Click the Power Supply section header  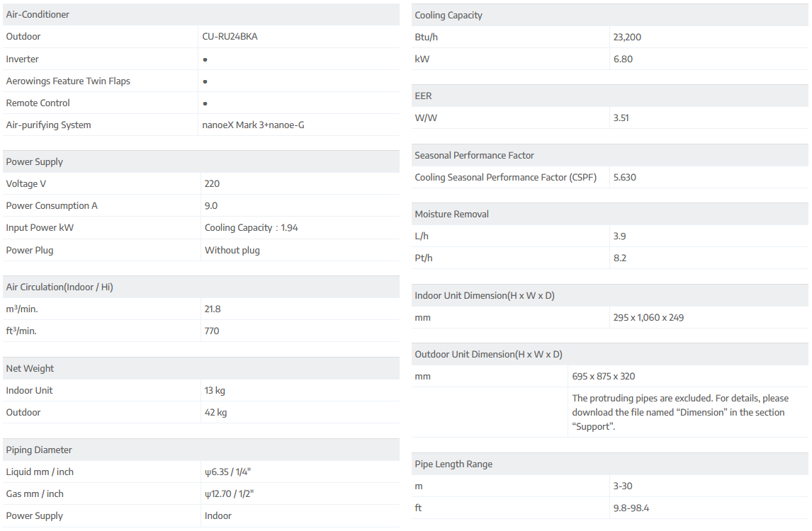coord(35,161)
